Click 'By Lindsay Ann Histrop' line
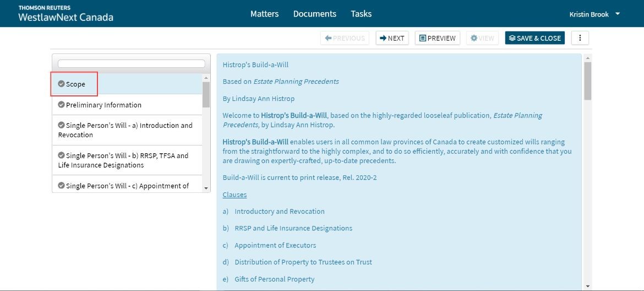The width and height of the screenshot is (644, 291). click(x=258, y=99)
